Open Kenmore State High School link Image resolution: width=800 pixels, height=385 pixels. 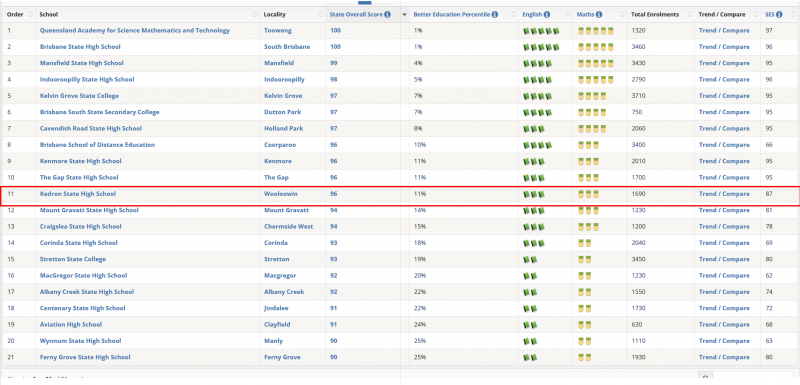pos(81,161)
